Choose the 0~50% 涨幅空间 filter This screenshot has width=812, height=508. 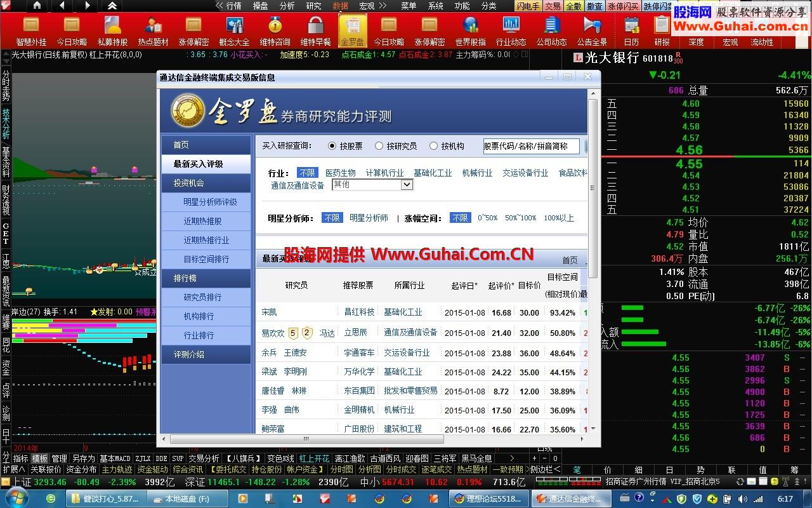487,218
